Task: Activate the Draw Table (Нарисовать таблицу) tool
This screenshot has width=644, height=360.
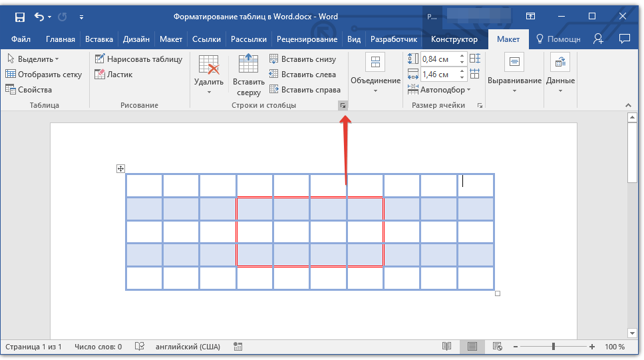Action: 138,59
